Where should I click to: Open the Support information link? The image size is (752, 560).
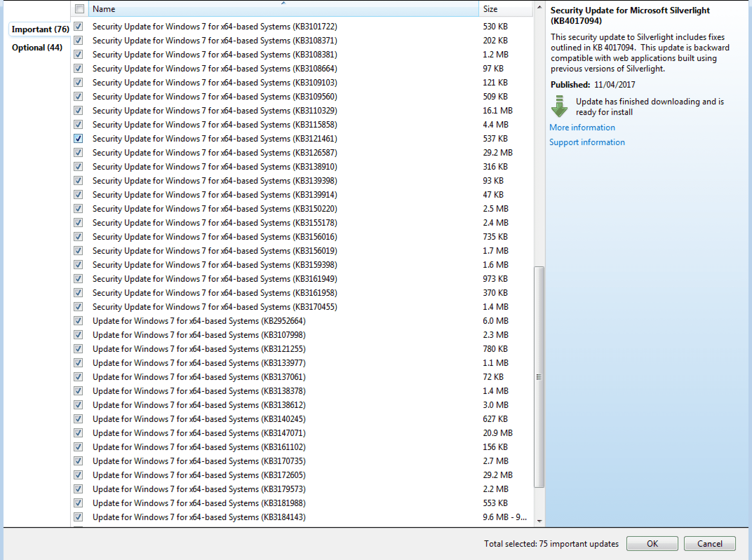[587, 142]
